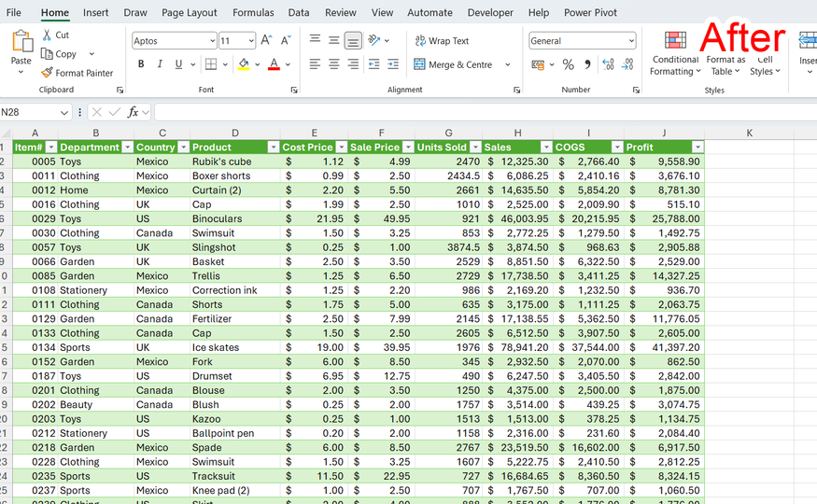Cut the selection with the scissors icon
Viewport: 817px width, 504px height.
(x=47, y=35)
